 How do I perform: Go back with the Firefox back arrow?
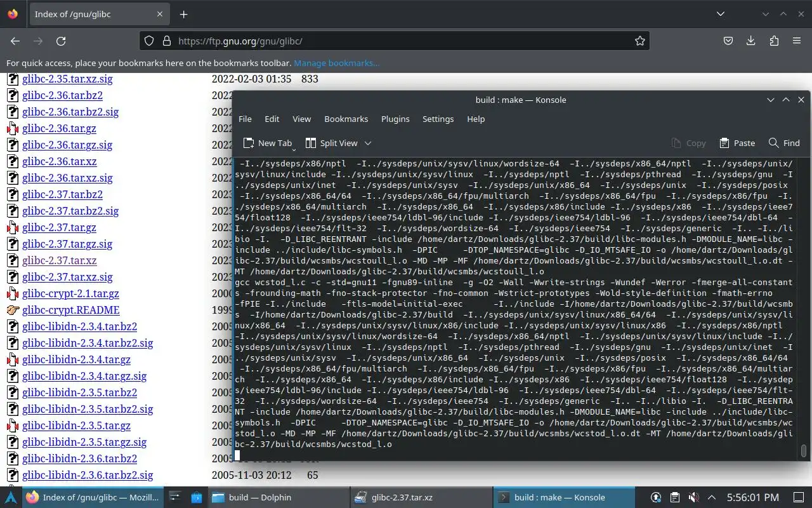(15, 41)
